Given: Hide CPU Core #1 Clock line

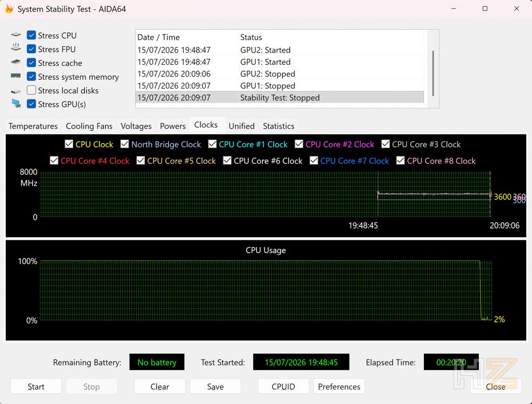Looking at the screenshot, I should [212, 144].
